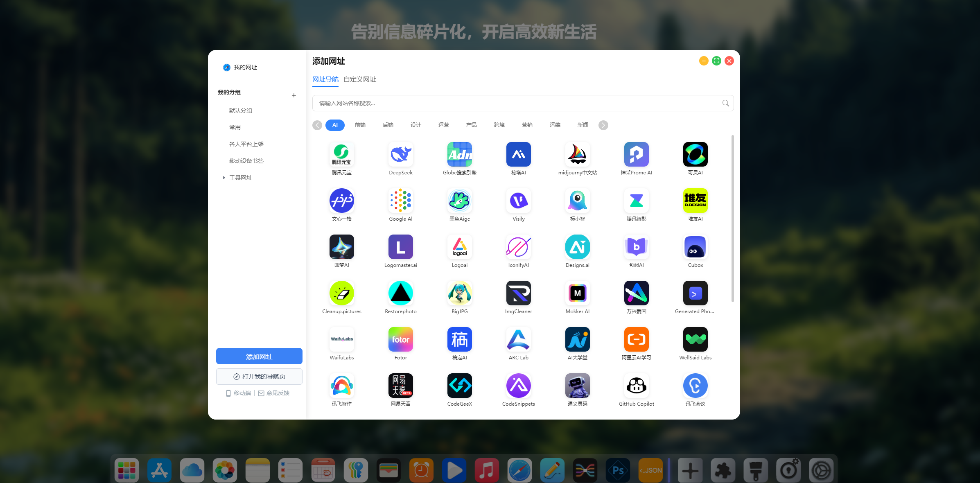
Task: Switch to the 前端 category
Action: click(360, 125)
